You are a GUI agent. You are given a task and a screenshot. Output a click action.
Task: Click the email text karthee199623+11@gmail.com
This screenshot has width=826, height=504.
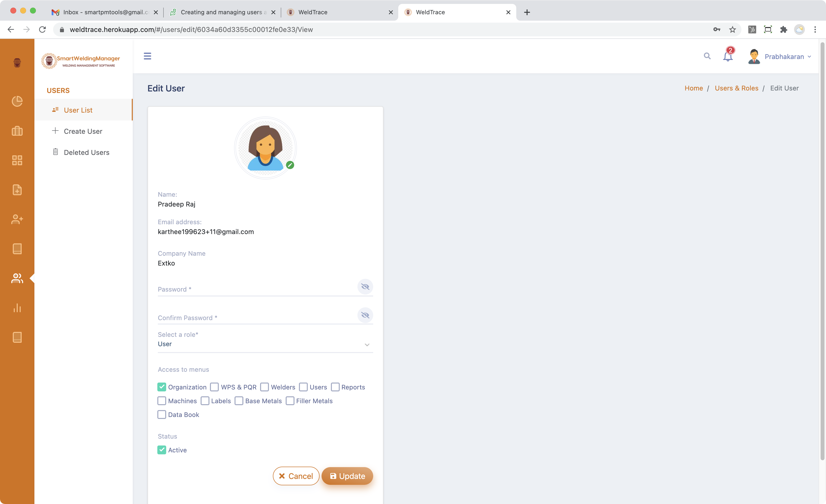pyautogui.click(x=206, y=232)
